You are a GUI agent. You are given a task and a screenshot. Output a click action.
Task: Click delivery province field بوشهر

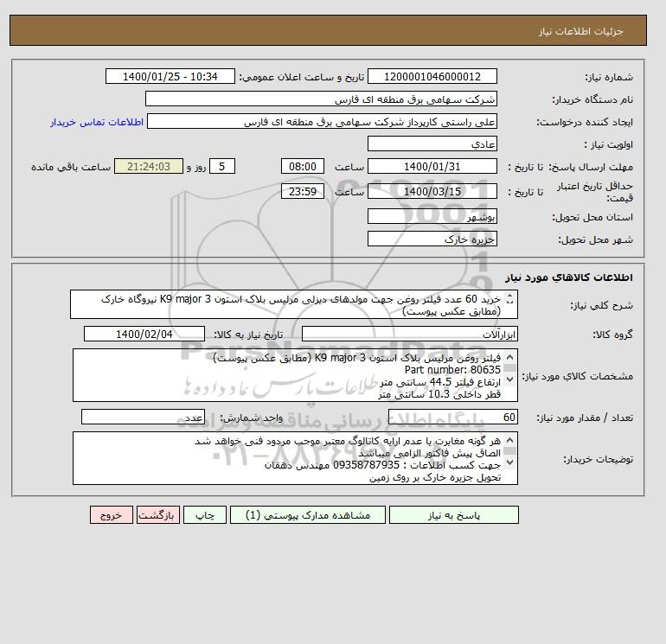[432, 216]
